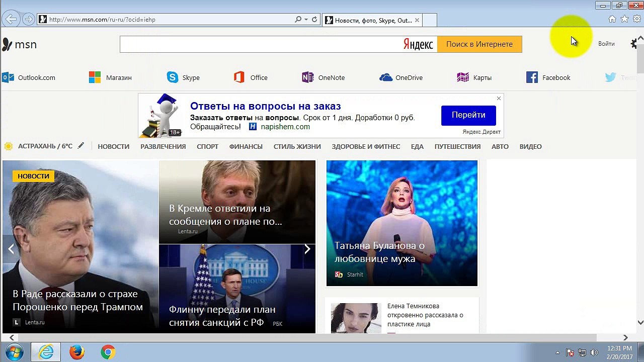Click the browser Forward arrow
This screenshot has width=644, height=362.
click(29, 19)
